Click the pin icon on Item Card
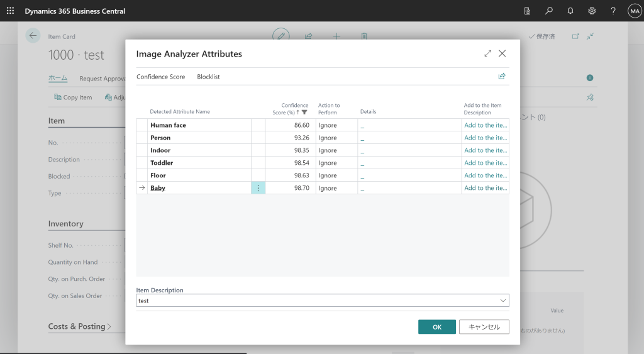This screenshot has height=354, width=644. coord(590,97)
